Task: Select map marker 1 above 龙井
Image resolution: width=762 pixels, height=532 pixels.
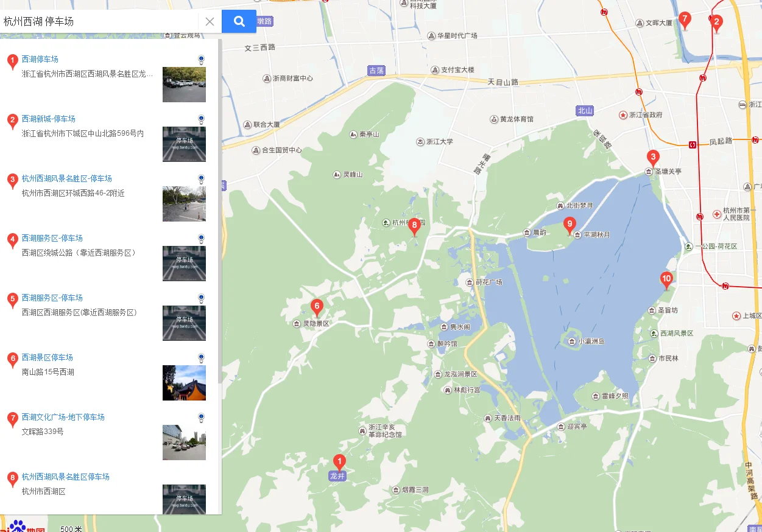Action: click(339, 462)
